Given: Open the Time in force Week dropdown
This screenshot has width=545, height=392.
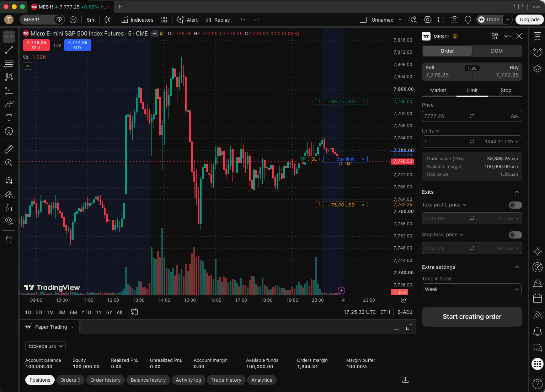Looking at the screenshot, I should (x=472, y=289).
